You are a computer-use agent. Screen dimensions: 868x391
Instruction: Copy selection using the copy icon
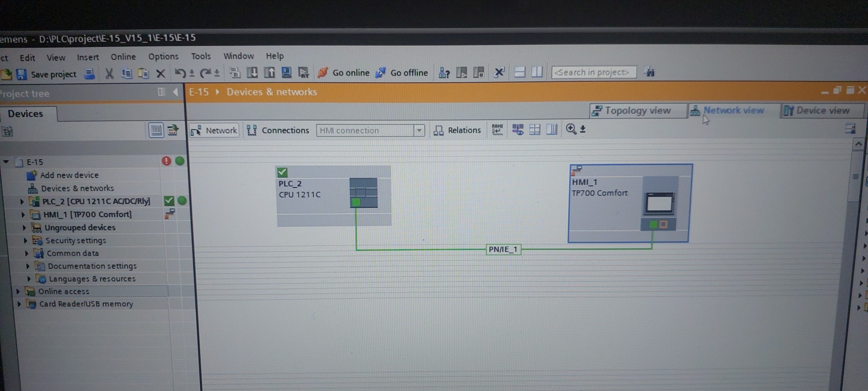tap(127, 73)
